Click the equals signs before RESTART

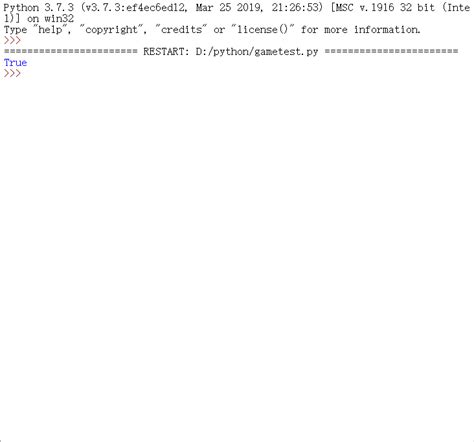[x=70, y=51]
